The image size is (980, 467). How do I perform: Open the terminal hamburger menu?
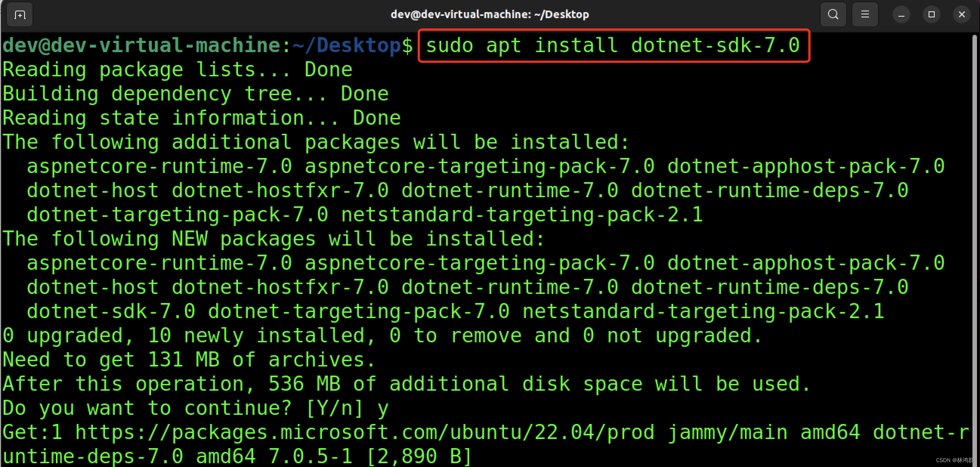865,14
